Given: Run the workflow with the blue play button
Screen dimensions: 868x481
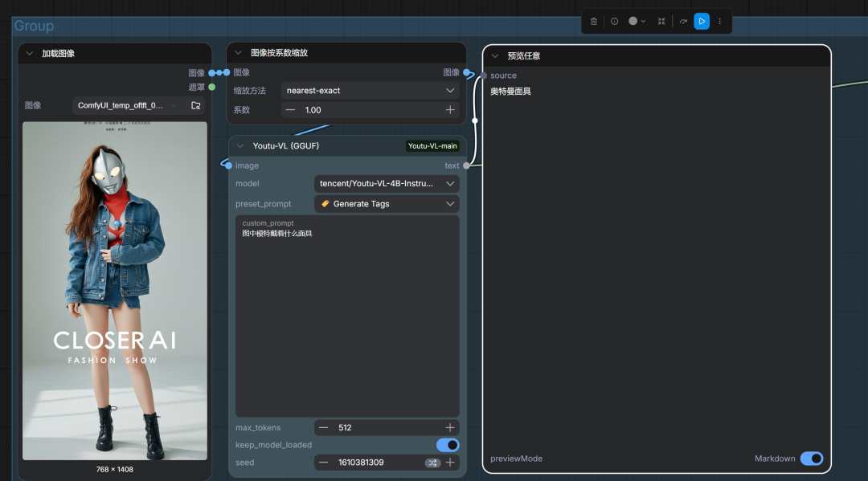Looking at the screenshot, I should (x=702, y=22).
